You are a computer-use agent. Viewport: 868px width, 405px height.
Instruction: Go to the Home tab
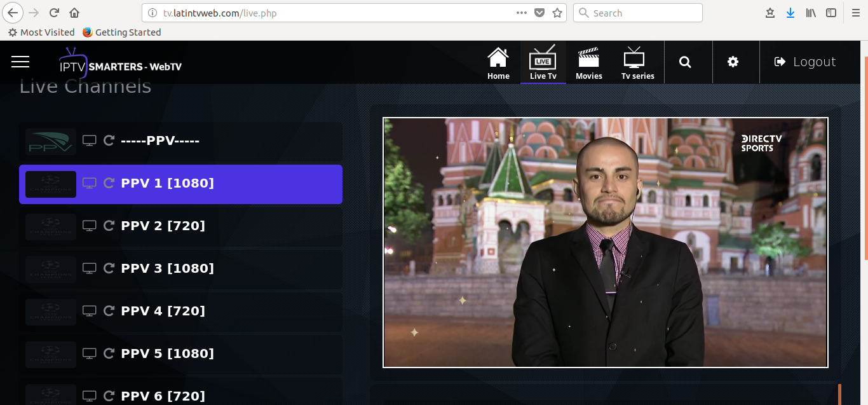pos(498,64)
